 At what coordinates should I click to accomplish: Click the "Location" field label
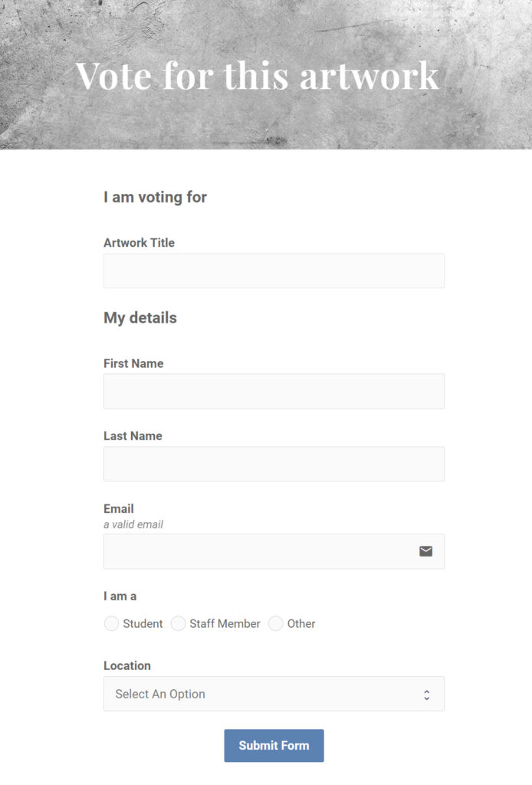(x=127, y=666)
